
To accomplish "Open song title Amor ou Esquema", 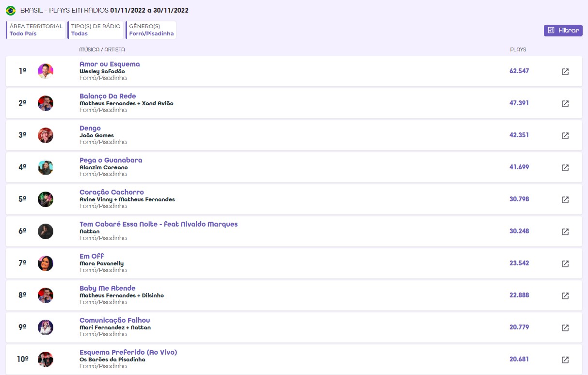I will 110,64.
